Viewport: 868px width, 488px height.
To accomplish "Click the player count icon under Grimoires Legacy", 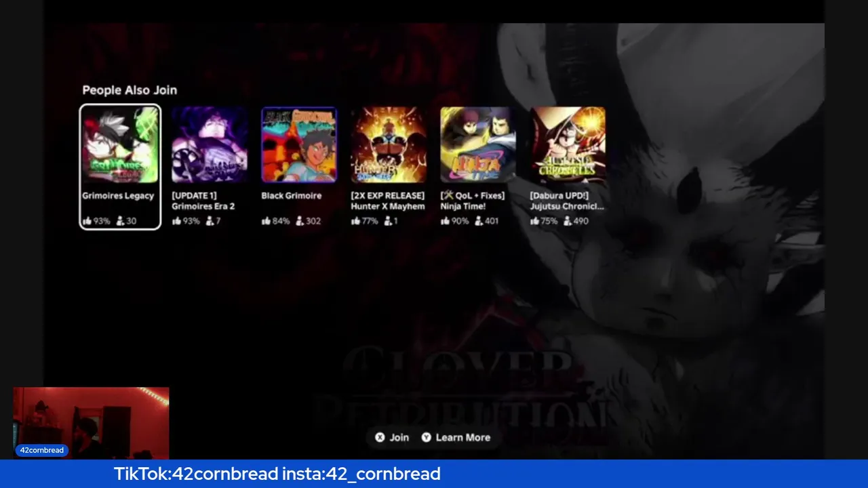I will (x=120, y=221).
